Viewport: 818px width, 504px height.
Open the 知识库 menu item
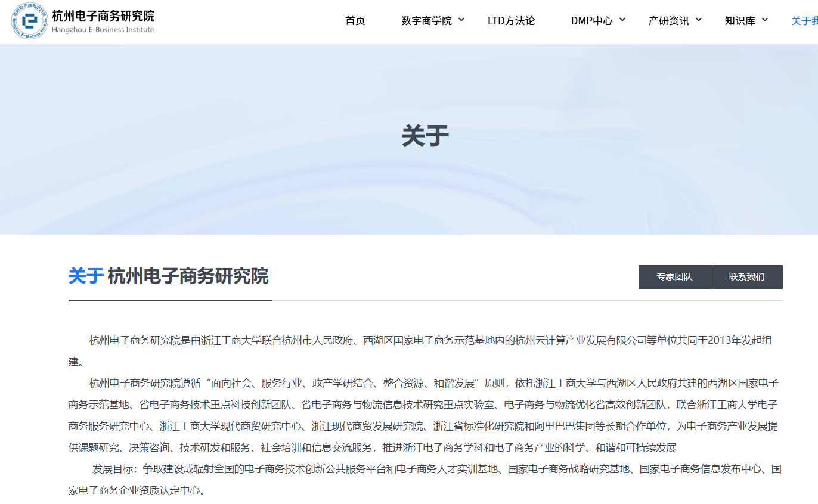[740, 21]
